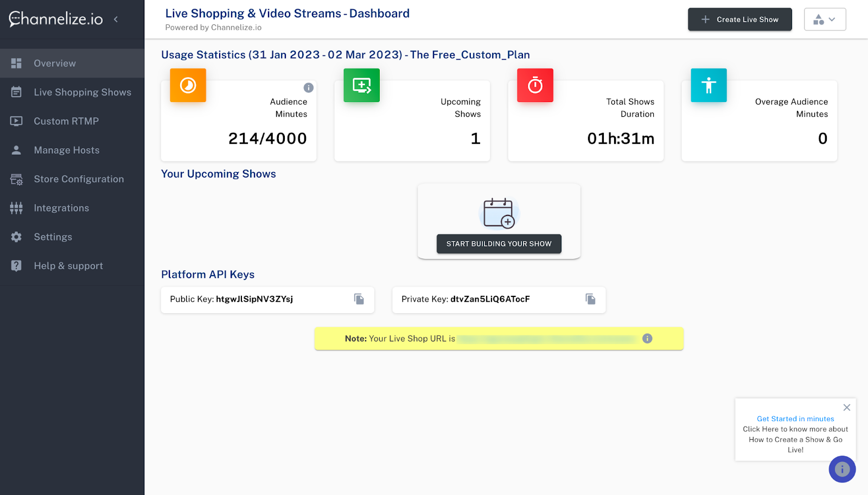Open the shapes dropdown in the header
868x495 pixels.
[x=825, y=20]
